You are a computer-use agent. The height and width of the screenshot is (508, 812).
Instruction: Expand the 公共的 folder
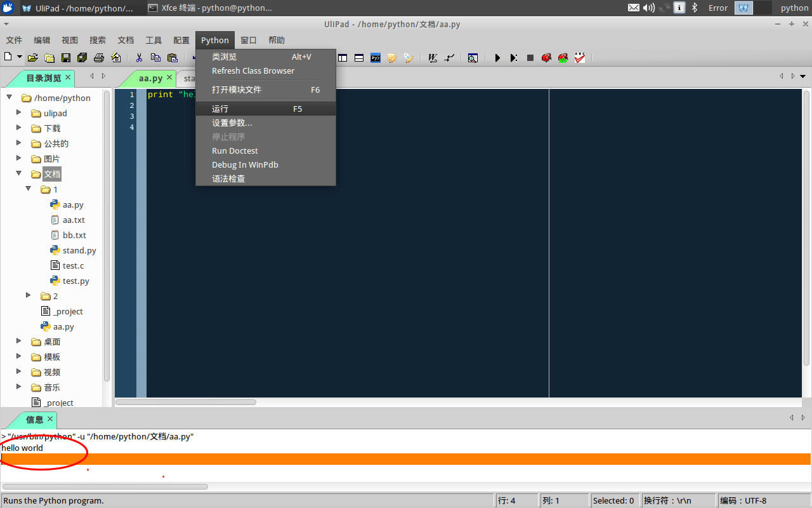19,143
